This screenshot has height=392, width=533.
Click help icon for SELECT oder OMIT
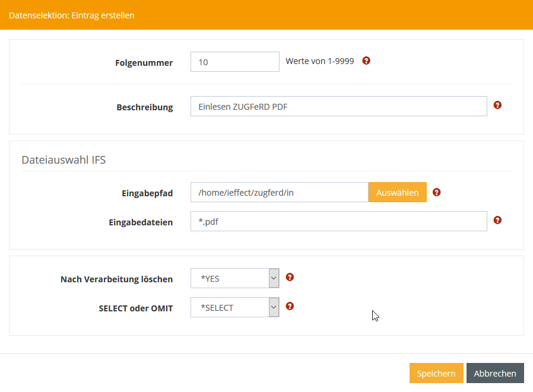[290, 306]
